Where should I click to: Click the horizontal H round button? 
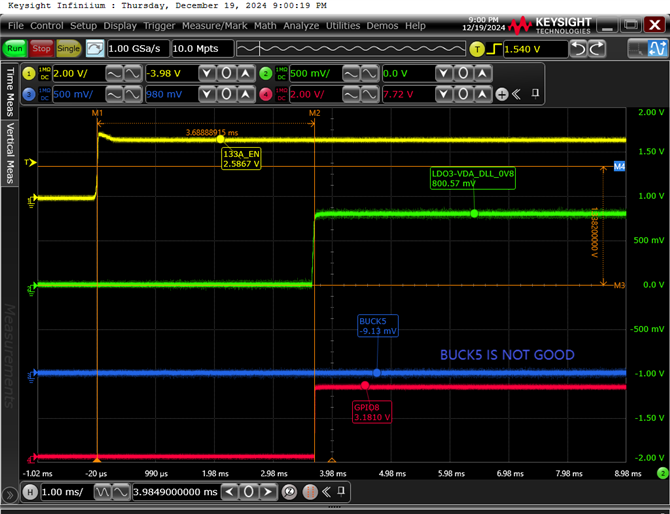(x=30, y=492)
